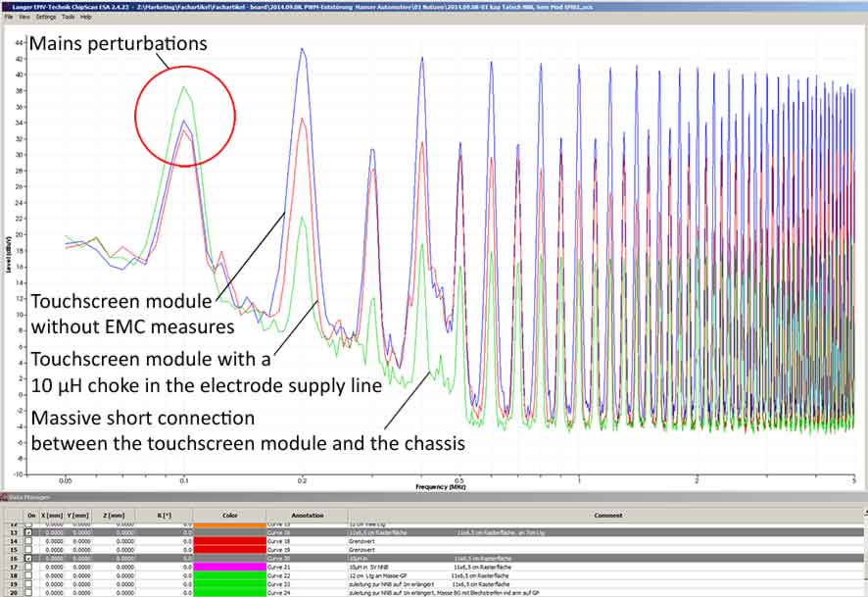Uncheck the On checkbox in row 13

29,531
